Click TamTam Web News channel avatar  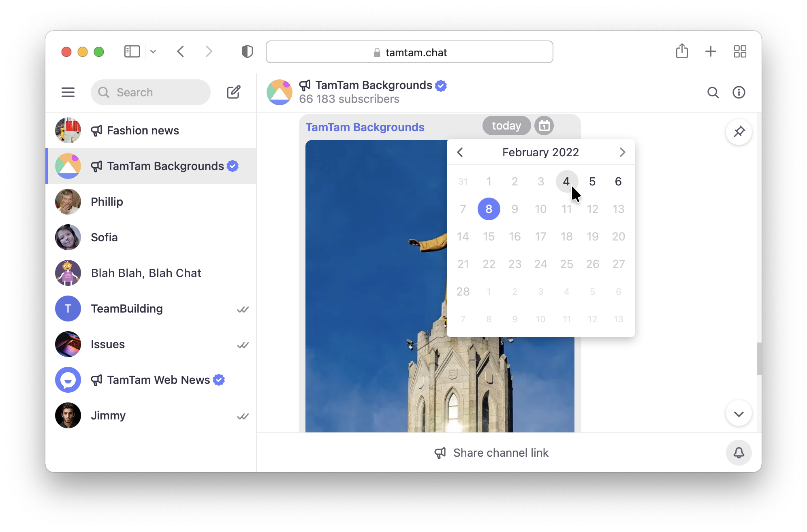[x=68, y=380]
